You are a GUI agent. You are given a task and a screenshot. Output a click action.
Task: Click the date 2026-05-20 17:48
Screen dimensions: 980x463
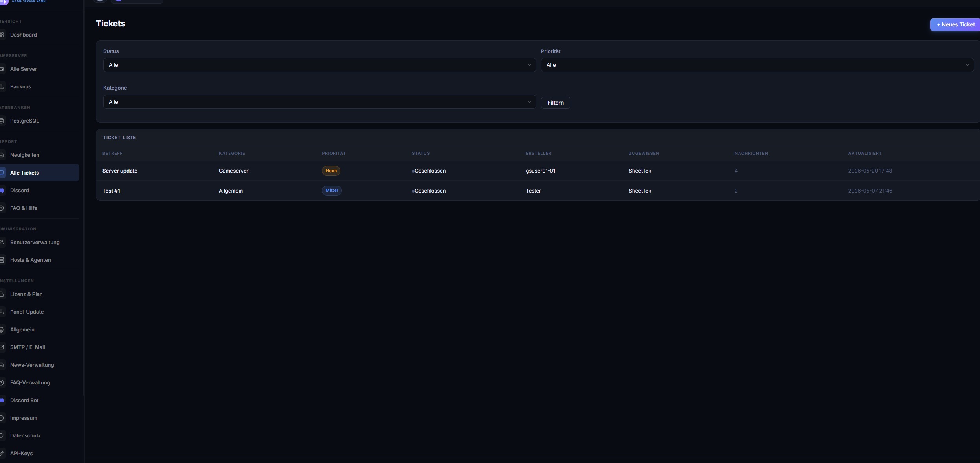[870, 171]
